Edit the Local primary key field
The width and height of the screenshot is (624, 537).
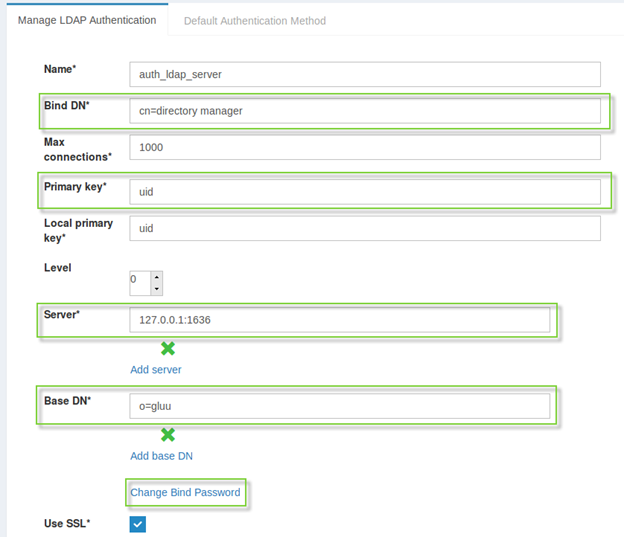pyautogui.click(x=364, y=228)
